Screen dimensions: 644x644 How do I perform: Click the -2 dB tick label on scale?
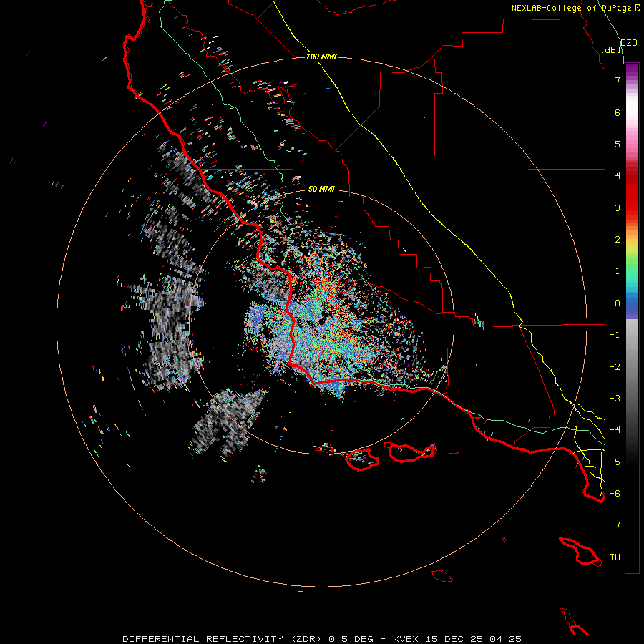point(615,367)
